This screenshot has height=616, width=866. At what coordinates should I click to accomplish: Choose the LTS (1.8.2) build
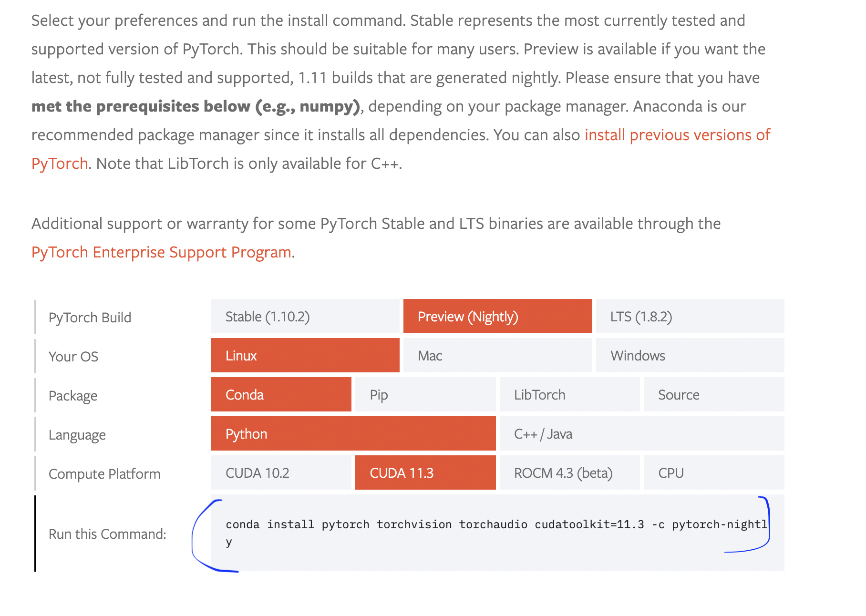tap(690, 317)
